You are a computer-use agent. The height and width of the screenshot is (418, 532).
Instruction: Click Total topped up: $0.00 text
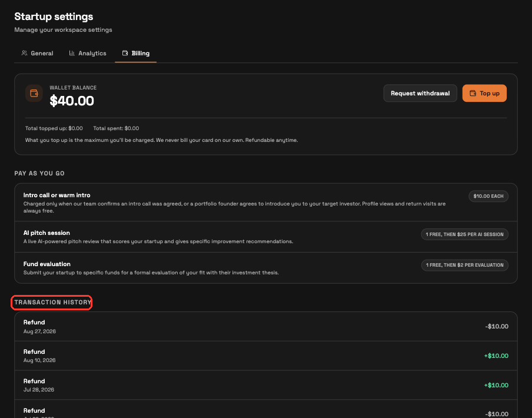click(x=54, y=128)
